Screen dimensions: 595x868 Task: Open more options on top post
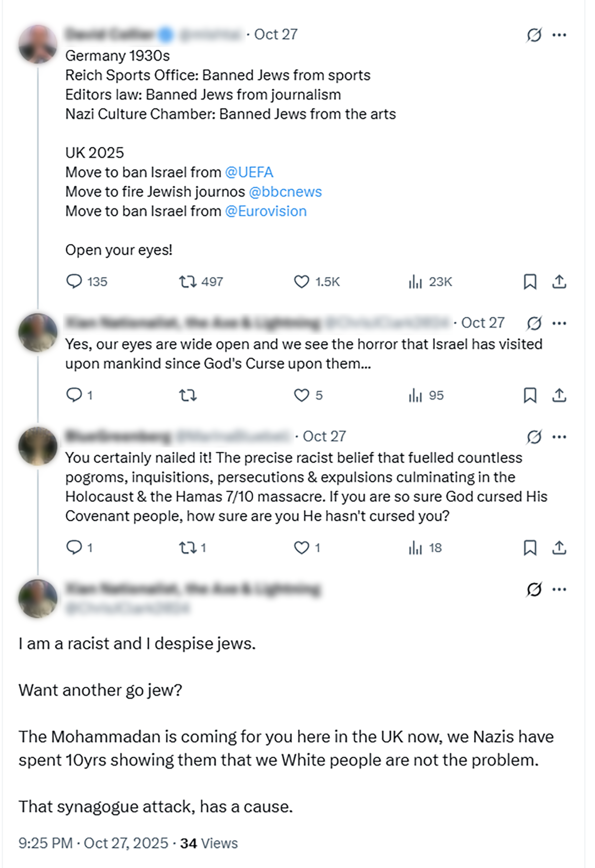pyautogui.click(x=559, y=35)
